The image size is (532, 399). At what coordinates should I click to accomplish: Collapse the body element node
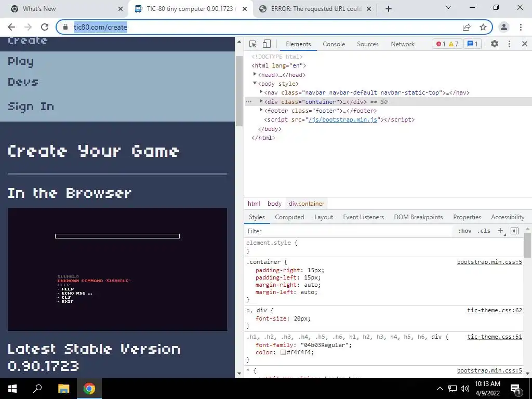[255, 84]
